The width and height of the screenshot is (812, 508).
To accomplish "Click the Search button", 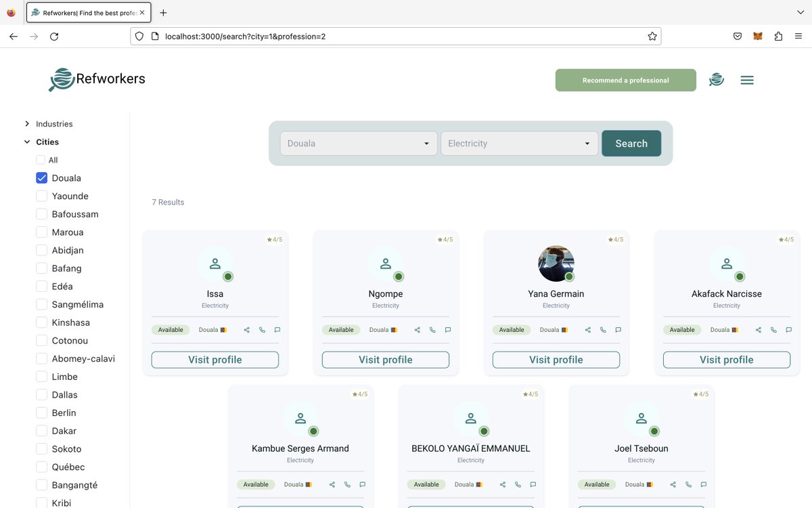I will [x=631, y=144].
